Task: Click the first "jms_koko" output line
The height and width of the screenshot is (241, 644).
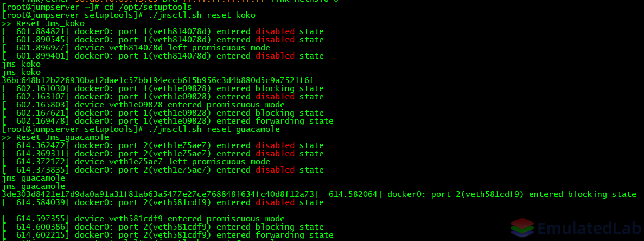Action: coord(21,64)
